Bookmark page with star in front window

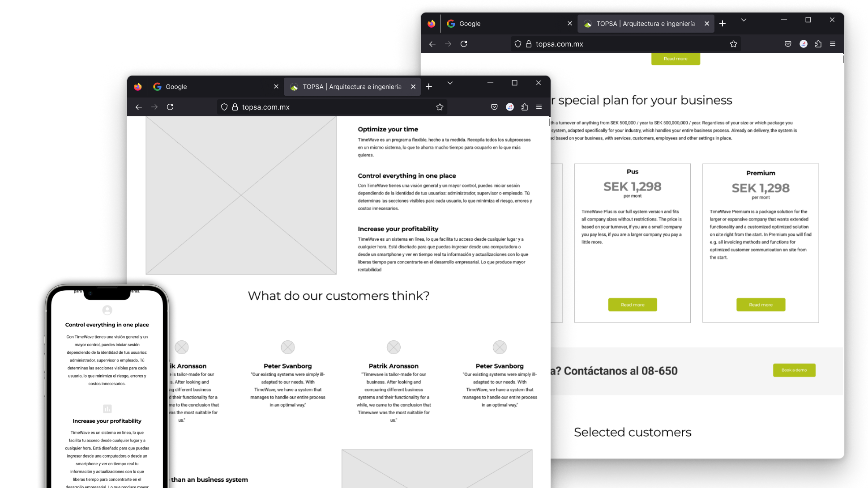click(440, 107)
